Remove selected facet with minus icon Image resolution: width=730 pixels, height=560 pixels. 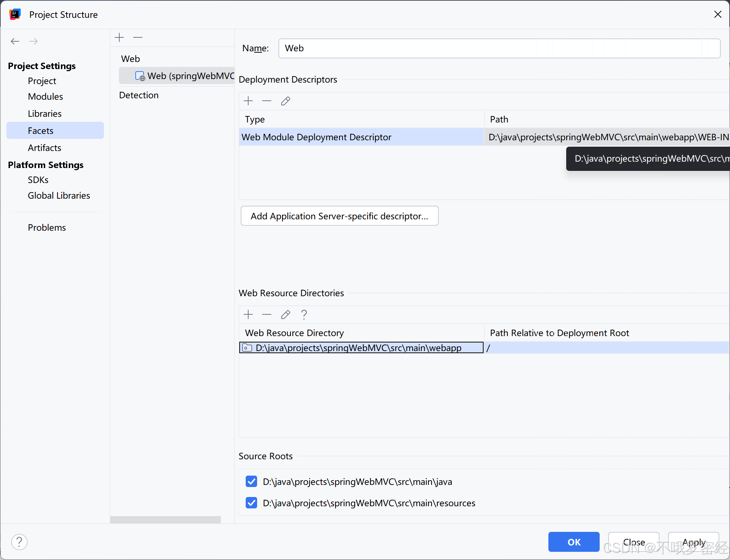[x=138, y=37]
